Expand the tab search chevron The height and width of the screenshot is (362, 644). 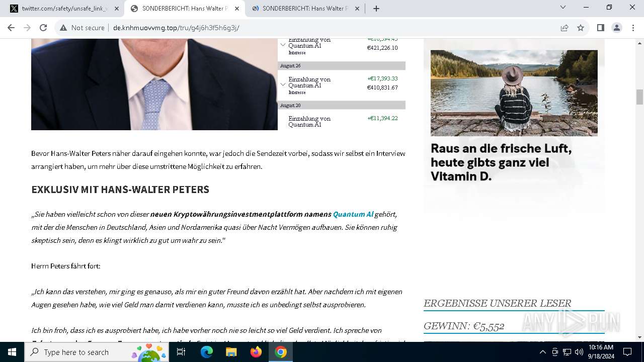[563, 7]
